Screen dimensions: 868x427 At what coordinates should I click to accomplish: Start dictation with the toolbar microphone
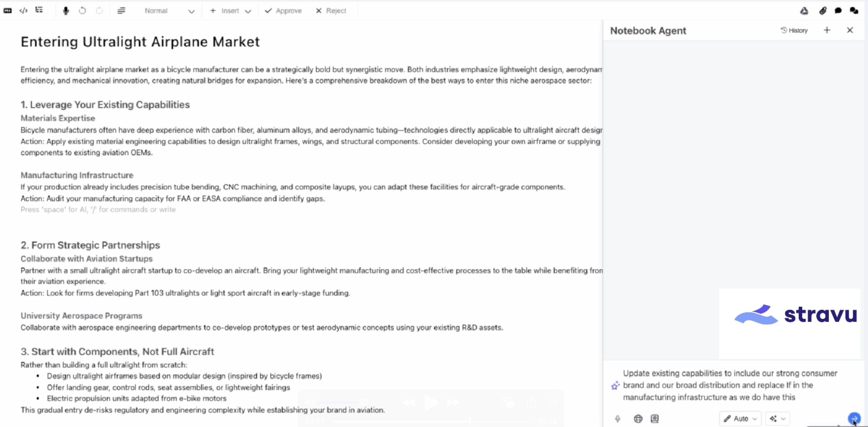tap(66, 11)
